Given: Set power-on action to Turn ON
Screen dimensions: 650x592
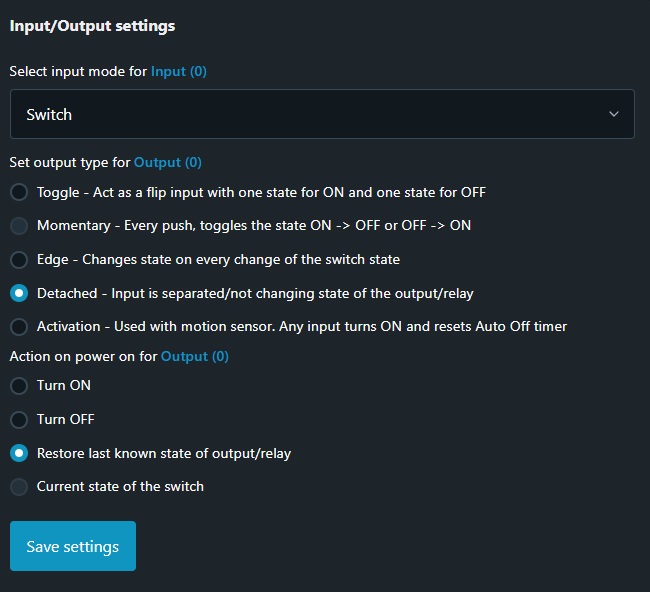Looking at the screenshot, I should 19,385.
